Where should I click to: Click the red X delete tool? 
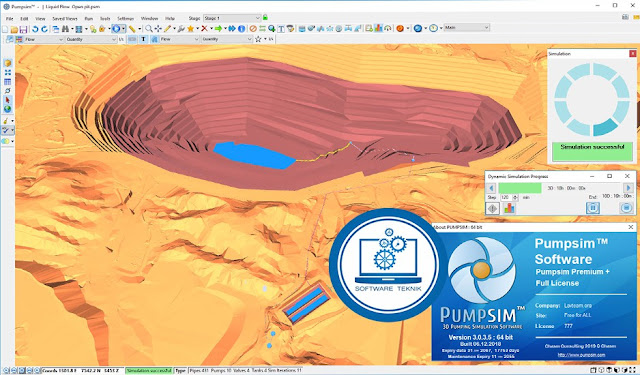[x=204, y=29]
